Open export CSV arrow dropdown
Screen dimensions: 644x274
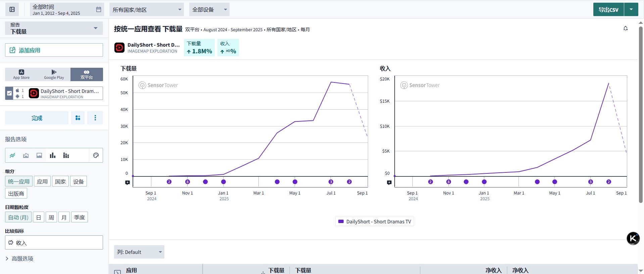(x=631, y=9)
